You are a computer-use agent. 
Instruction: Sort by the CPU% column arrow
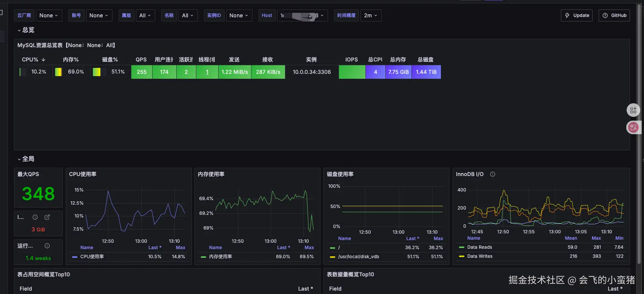click(43, 60)
